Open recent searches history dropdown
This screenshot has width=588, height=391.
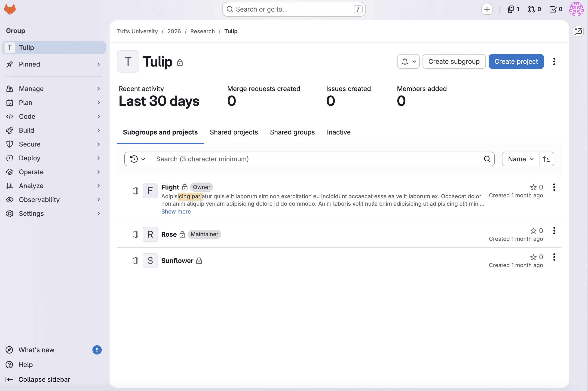pos(137,159)
